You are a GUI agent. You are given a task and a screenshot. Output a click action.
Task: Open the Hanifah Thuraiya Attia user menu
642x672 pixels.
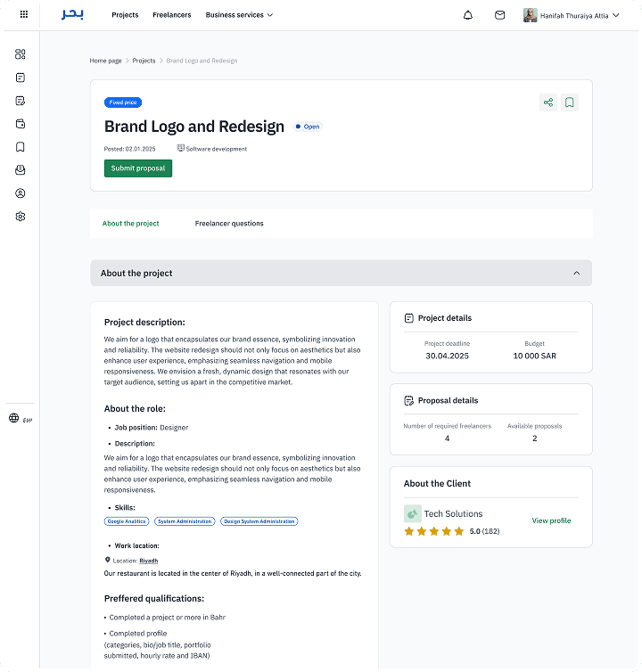point(572,15)
